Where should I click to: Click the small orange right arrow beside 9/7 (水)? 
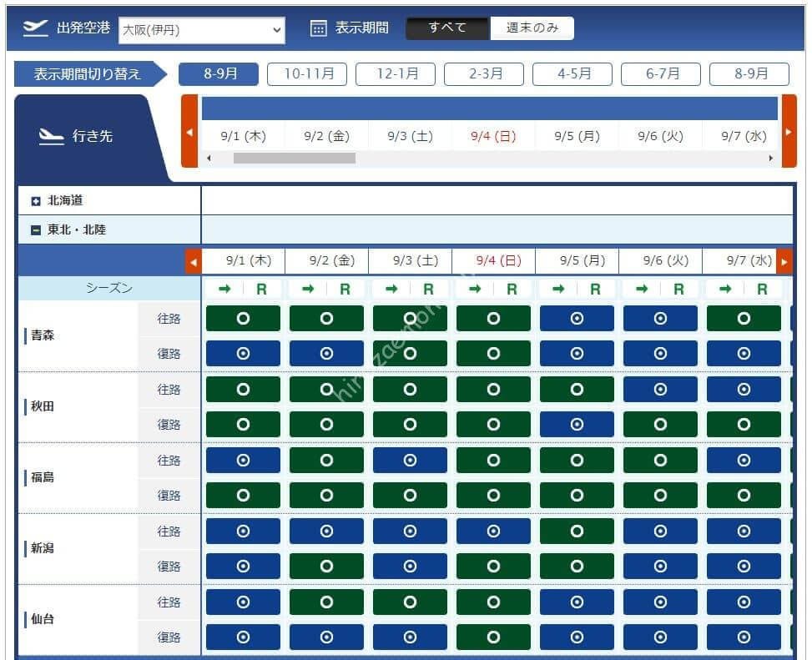tap(784, 262)
